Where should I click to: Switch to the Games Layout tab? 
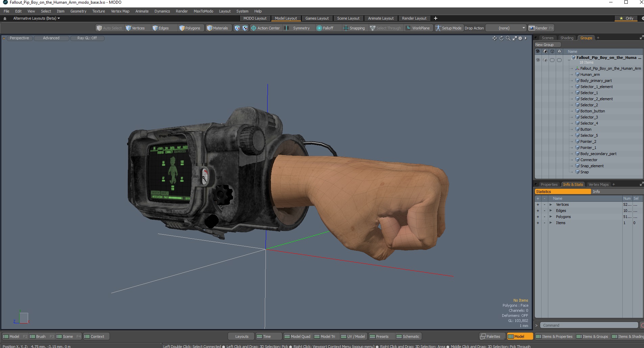coord(317,18)
